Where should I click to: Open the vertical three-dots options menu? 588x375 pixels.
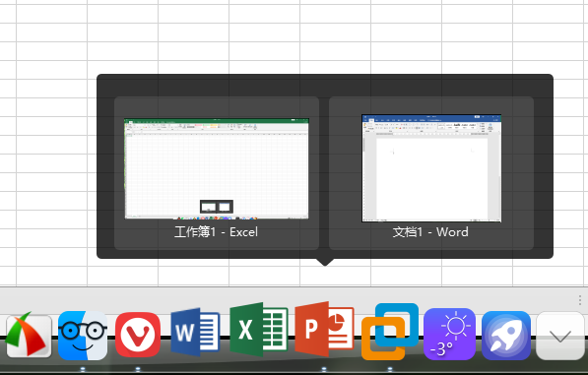tap(580, 300)
